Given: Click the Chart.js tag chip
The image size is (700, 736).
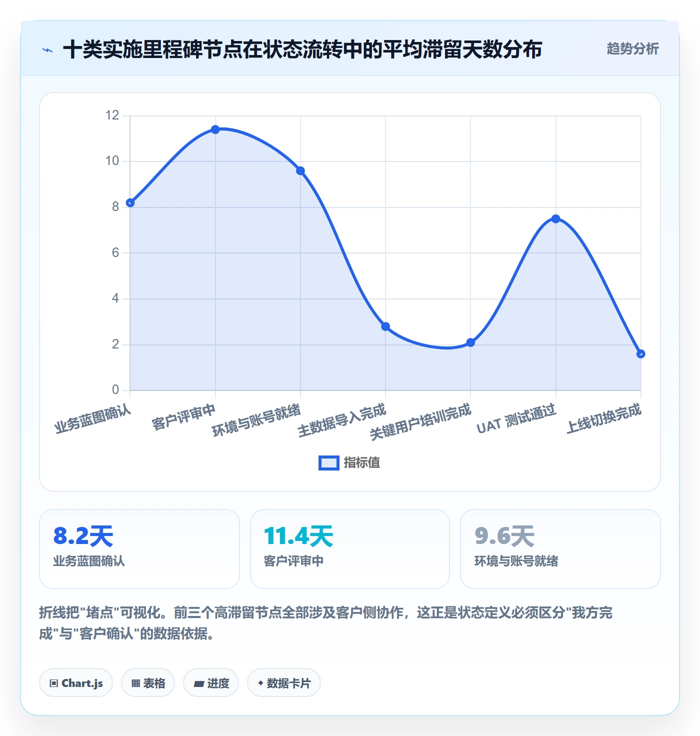Looking at the screenshot, I should tap(76, 682).
